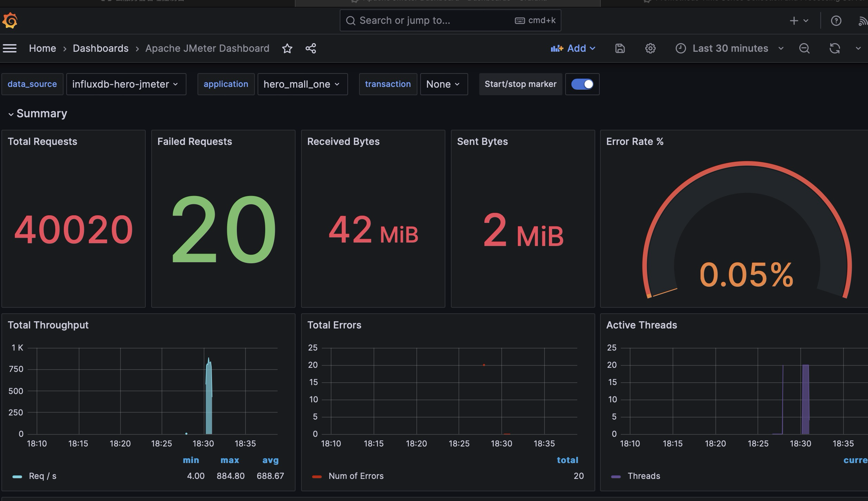Click the cmd+k keyboard shortcut hint
868x501 pixels.
pyautogui.click(x=535, y=21)
